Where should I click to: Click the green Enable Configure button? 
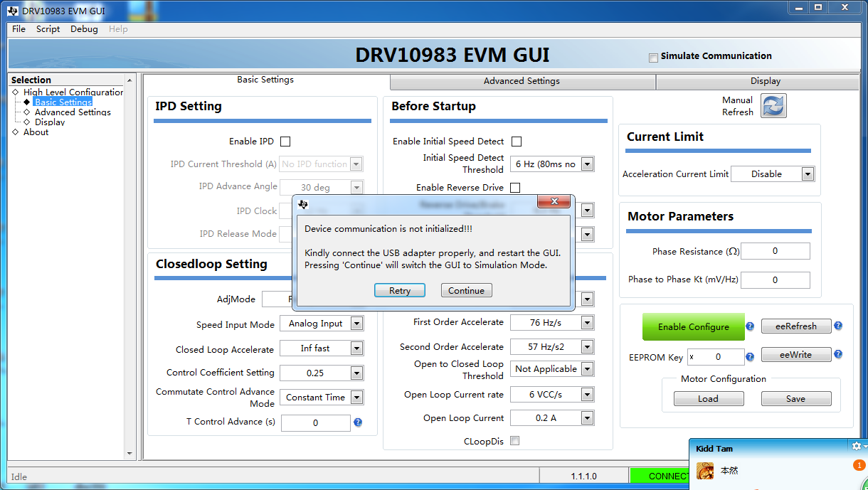[694, 327]
